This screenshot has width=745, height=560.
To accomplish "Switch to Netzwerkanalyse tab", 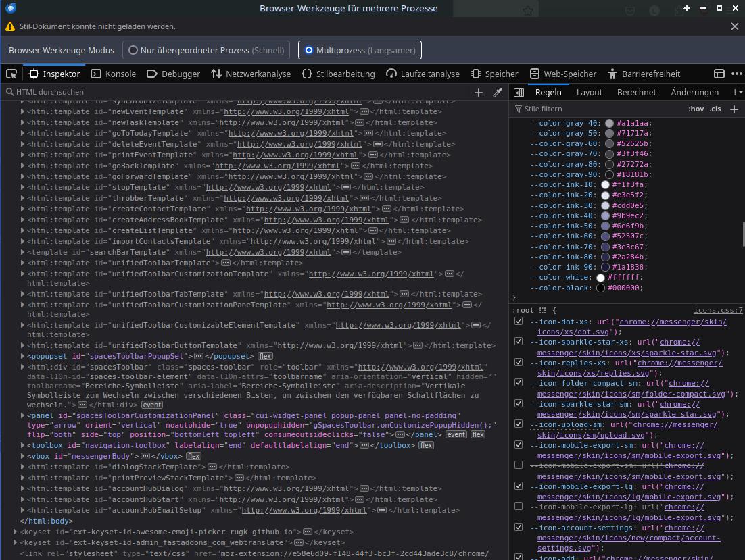I will coord(251,74).
